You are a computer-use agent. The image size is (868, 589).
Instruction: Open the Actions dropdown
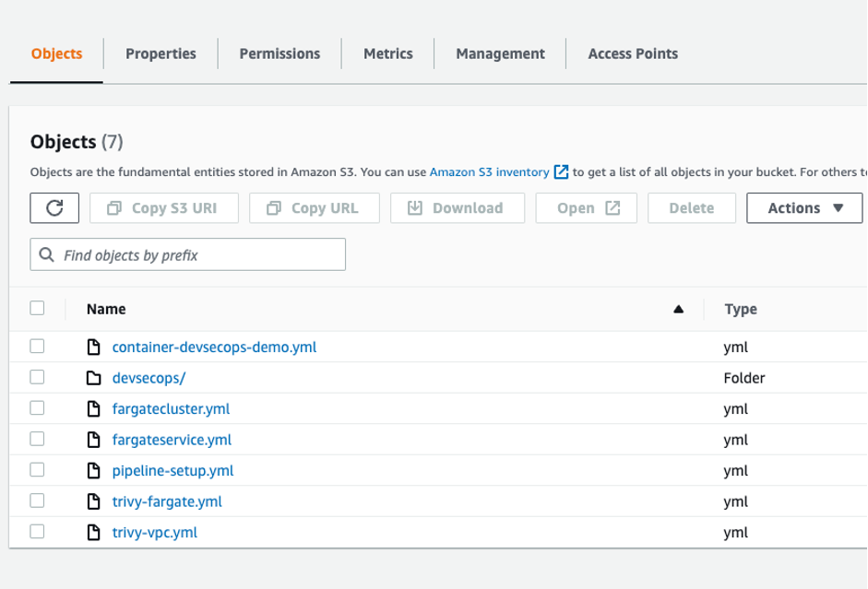point(802,207)
